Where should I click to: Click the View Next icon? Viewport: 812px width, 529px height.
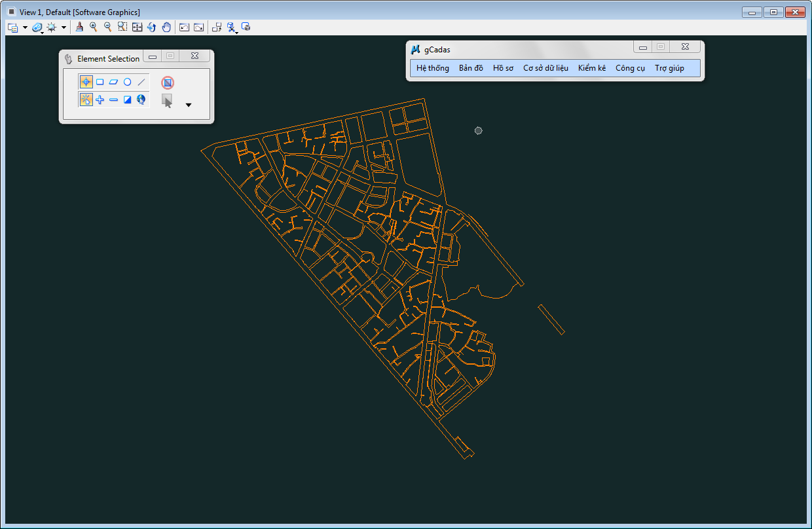pyautogui.click(x=198, y=27)
